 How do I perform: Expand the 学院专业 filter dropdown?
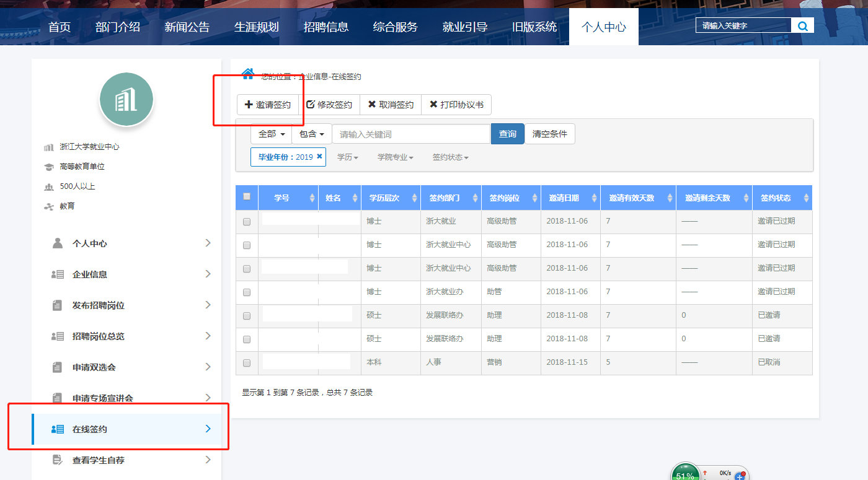395,157
